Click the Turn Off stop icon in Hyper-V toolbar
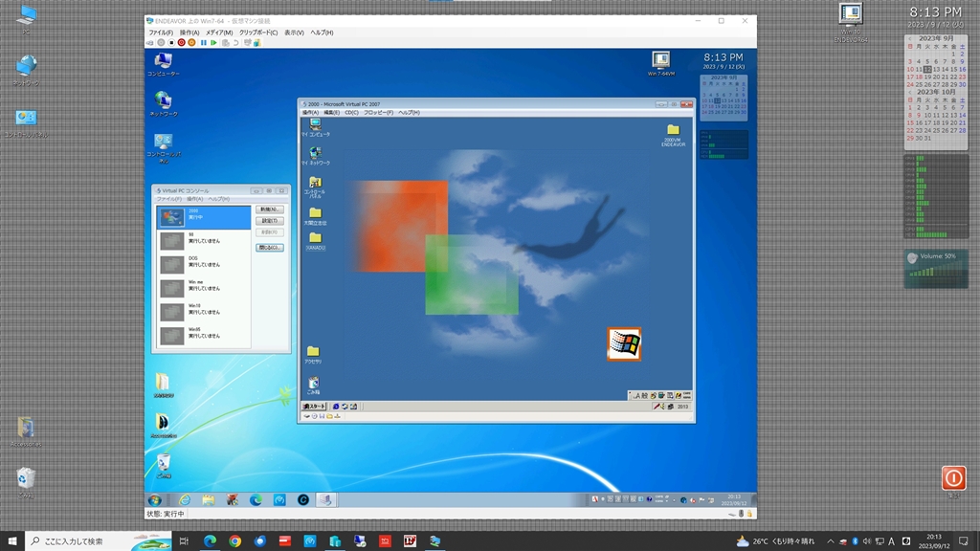Viewport: 980px width, 551px height. click(171, 43)
